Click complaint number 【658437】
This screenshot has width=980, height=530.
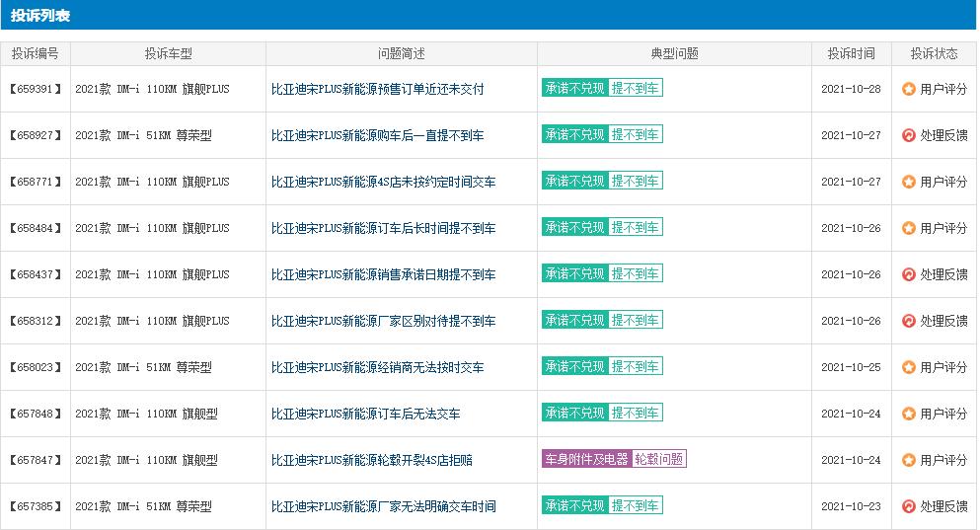tap(35, 274)
